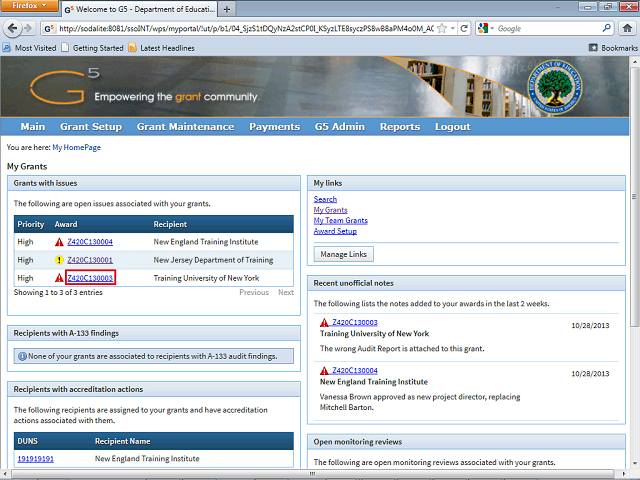Click the red warning icon in Training University row
The height and width of the screenshot is (480, 640).
tap(59, 278)
